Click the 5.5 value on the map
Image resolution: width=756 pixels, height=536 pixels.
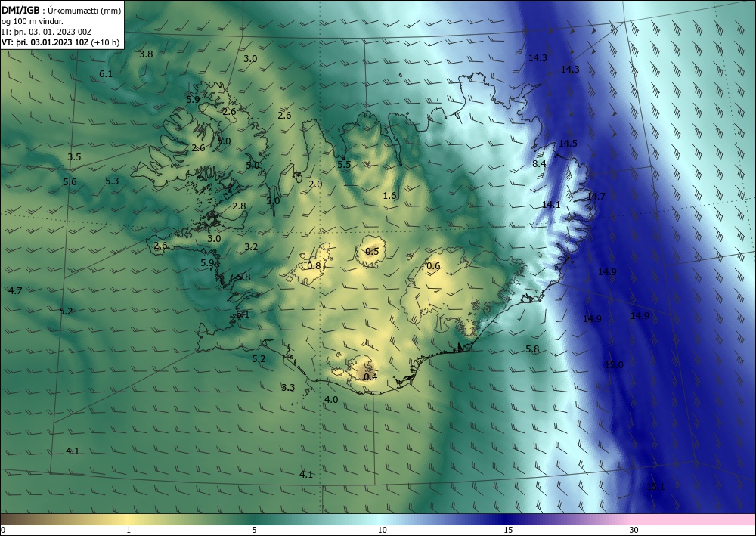344,164
